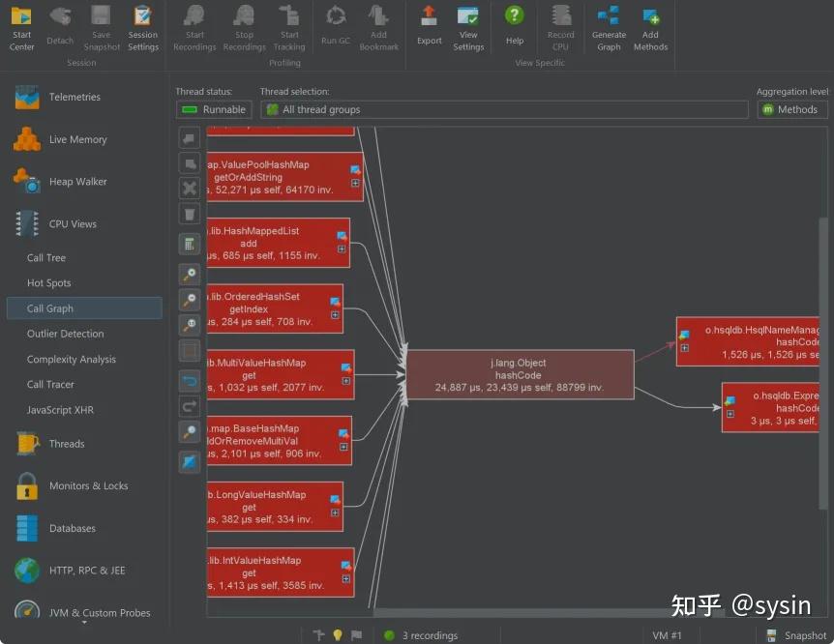Open the Methods aggregation level dropdown
The image size is (834, 644).
pyautogui.click(x=791, y=109)
